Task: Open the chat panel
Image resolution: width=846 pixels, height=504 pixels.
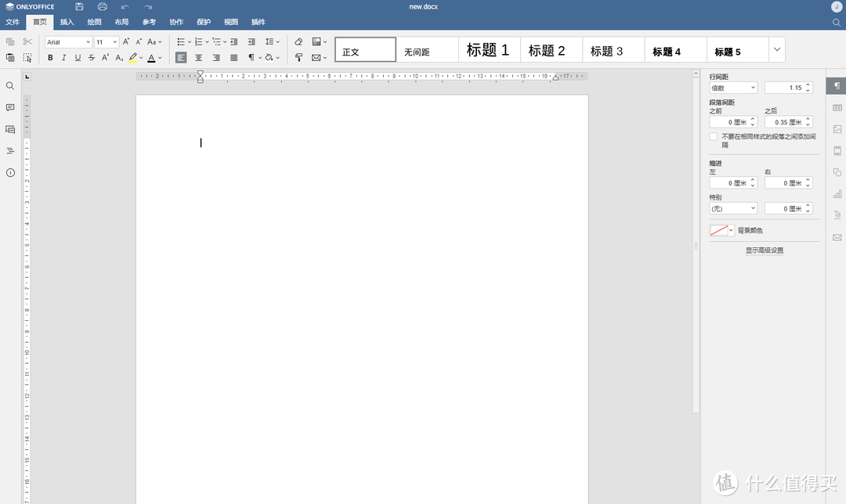Action: [9, 129]
